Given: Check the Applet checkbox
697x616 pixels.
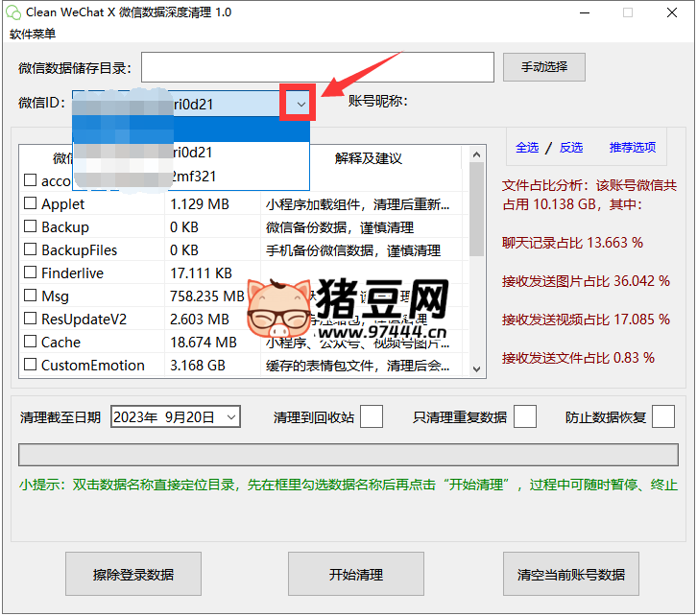Looking at the screenshot, I should (30, 203).
